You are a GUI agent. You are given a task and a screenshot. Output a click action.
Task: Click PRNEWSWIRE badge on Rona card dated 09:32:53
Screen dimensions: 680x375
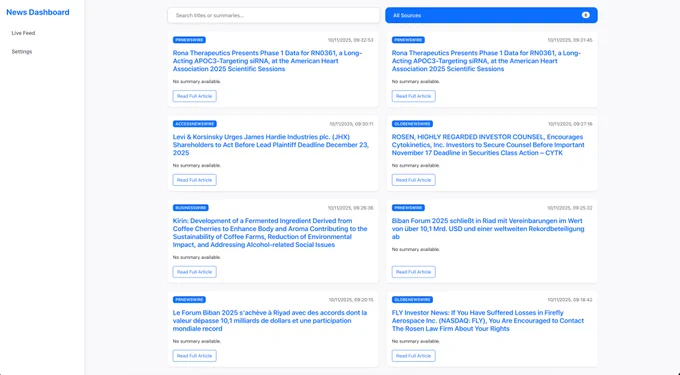pyautogui.click(x=189, y=40)
